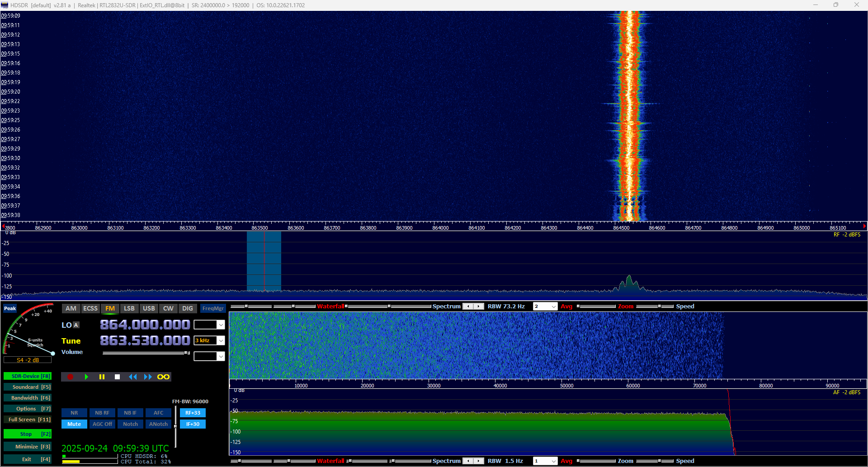Image resolution: width=868 pixels, height=467 pixels.
Task: Open SDR-Device [F8] settings
Action: [28, 376]
